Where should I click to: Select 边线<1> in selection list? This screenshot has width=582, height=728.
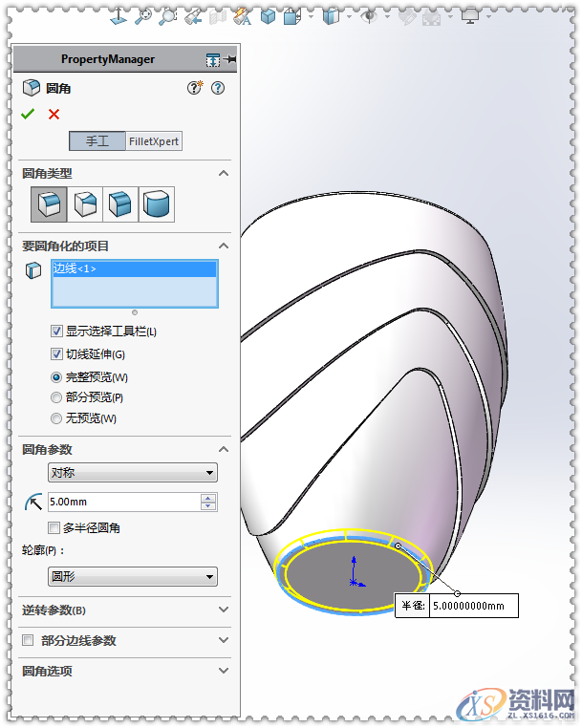(134, 268)
